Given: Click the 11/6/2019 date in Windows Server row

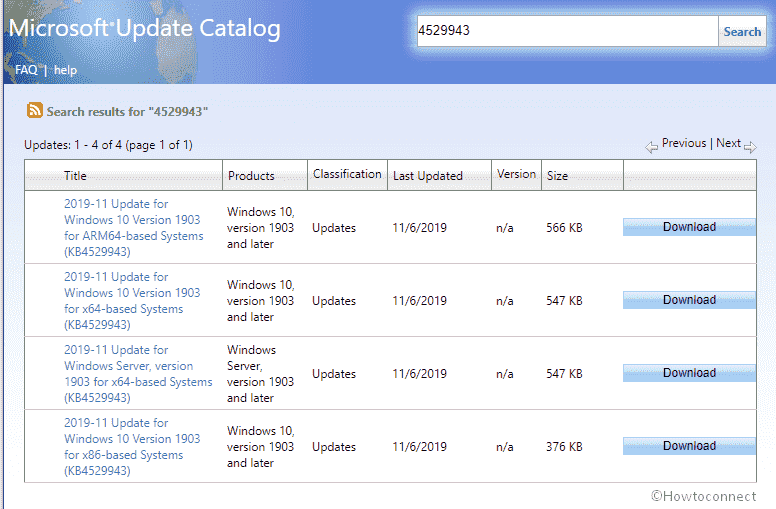Looking at the screenshot, I should click(420, 374).
